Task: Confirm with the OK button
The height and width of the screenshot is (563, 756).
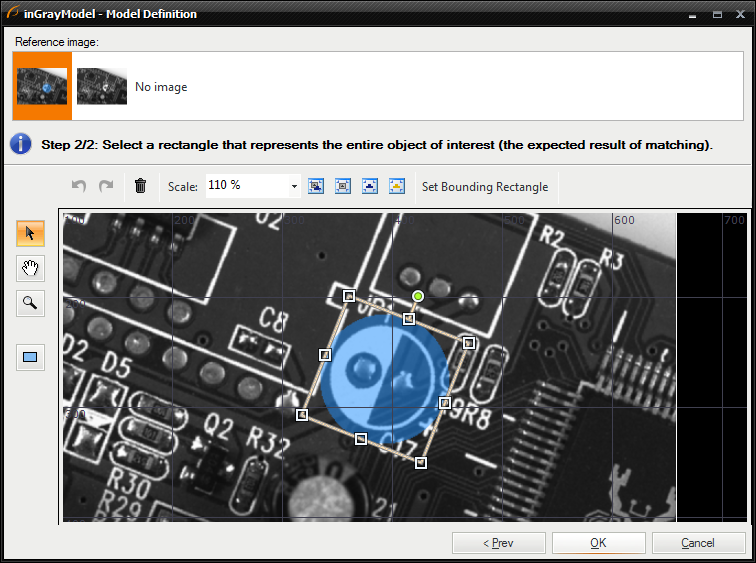Action: (598, 543)
